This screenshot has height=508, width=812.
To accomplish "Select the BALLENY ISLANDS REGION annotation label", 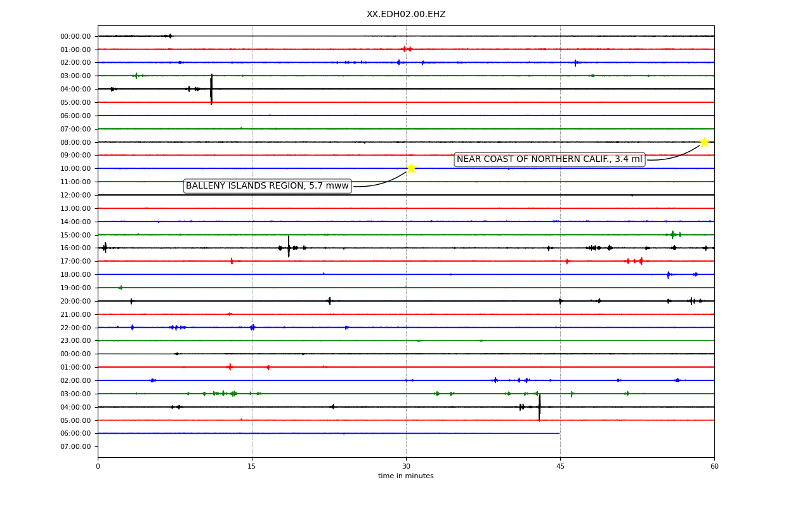I will coord(267,186).
